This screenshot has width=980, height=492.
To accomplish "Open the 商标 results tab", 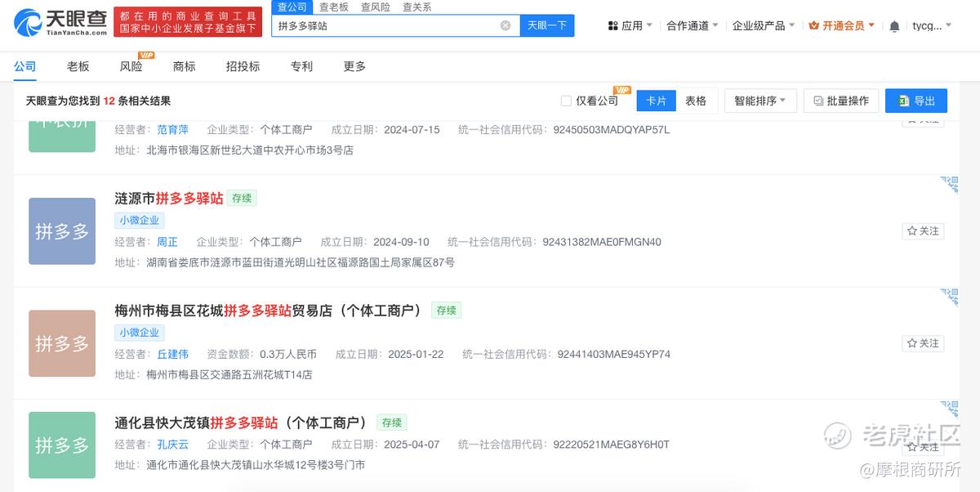I will click(x=185, y=66).
